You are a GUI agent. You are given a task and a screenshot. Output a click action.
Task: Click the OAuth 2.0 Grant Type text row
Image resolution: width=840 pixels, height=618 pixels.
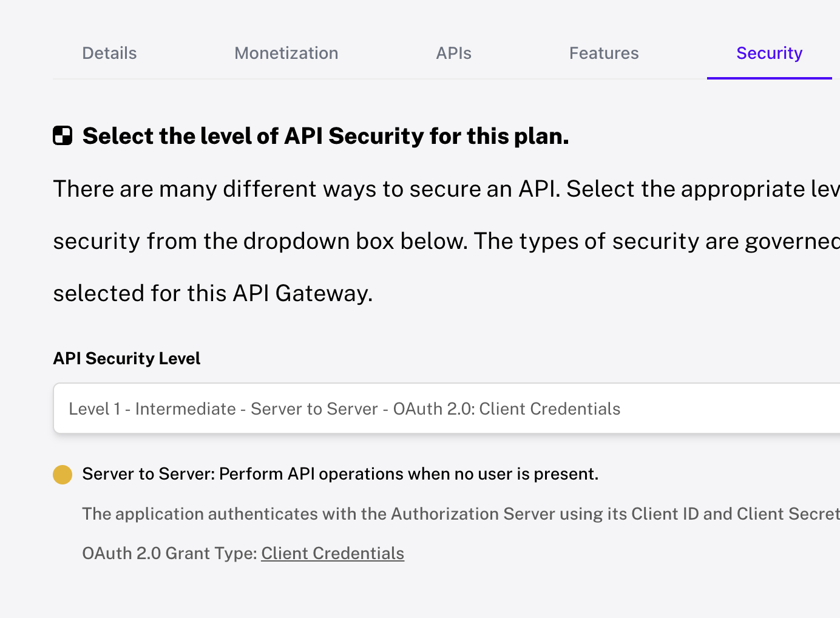pyautogui.click(x=243, y=553)
